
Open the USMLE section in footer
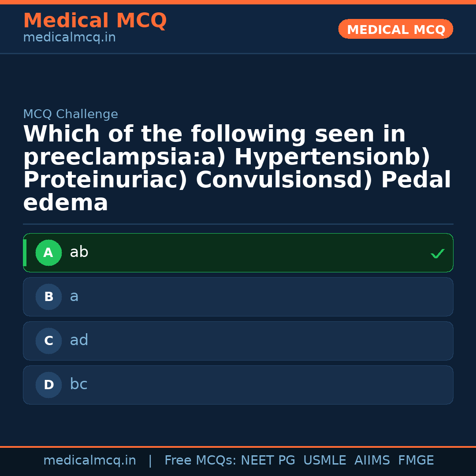point(325,460)
